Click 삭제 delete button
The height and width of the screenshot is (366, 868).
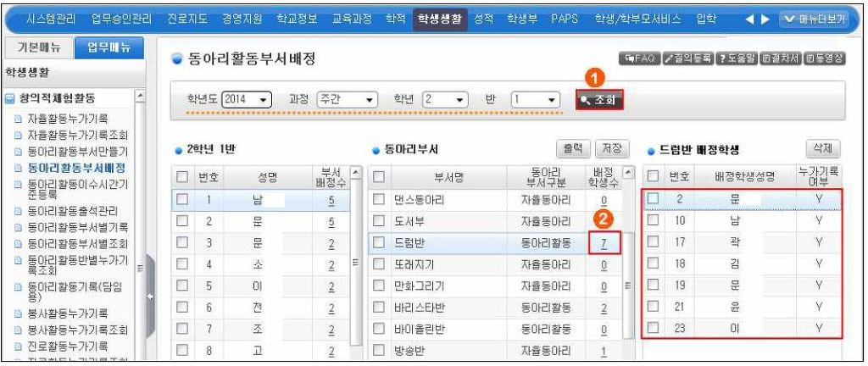[823, 148]
